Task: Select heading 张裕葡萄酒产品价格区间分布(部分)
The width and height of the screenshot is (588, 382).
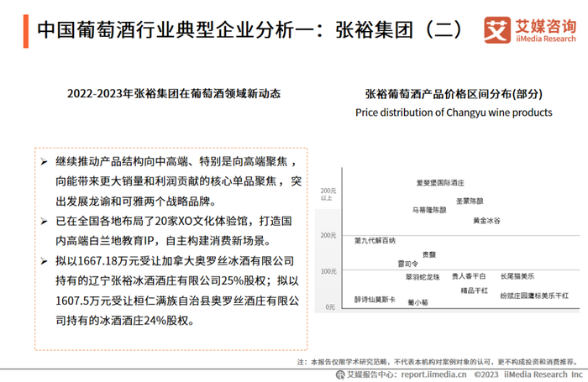Action: pos(454,94)
